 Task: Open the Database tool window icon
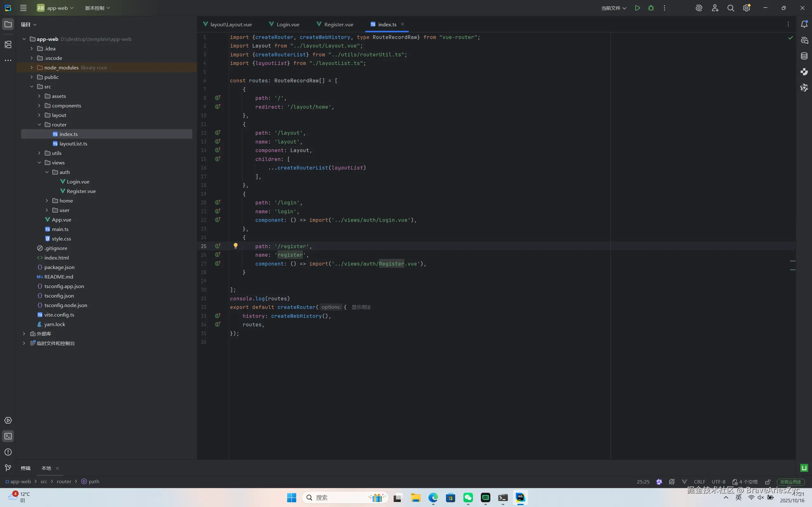tap(804, 56)
